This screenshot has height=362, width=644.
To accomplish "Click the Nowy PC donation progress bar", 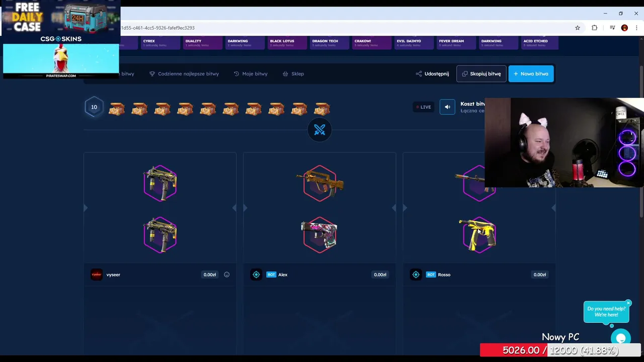I will pyautogui.click(x=560, y=350).
